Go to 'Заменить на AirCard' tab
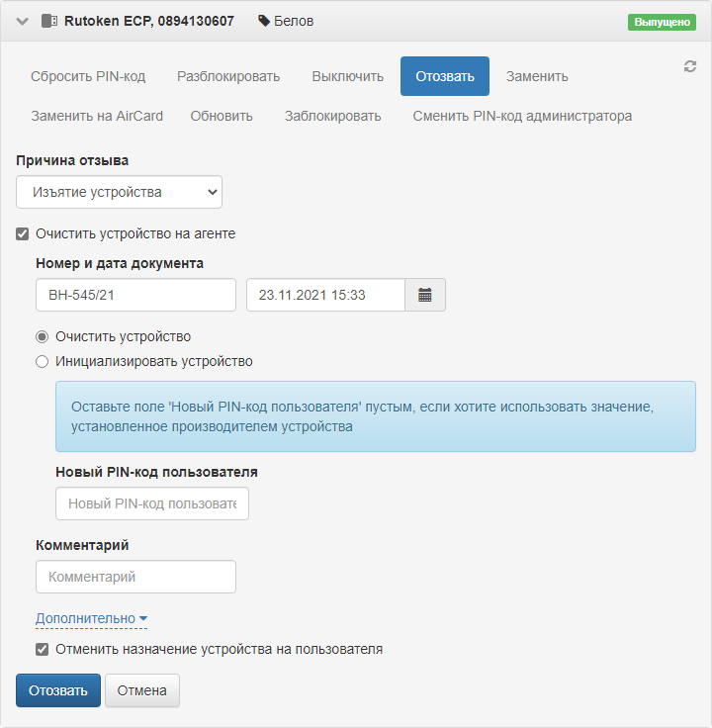 [97, 116]
